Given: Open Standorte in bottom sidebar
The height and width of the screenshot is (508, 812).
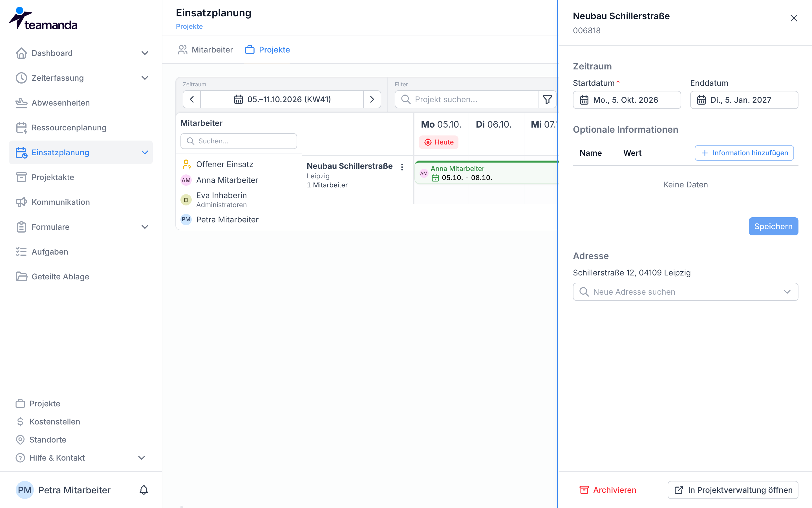Looking at the screenshot, I should click(48, 440).
